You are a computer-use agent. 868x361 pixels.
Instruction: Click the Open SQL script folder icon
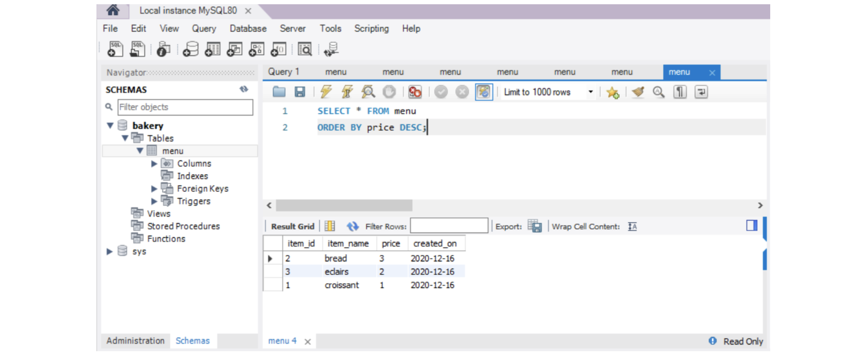pyautogui.click(x=279, y=92)
